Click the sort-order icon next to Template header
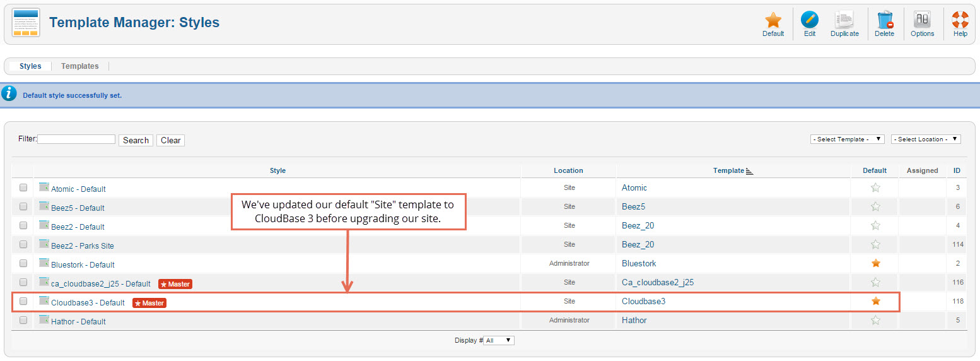Image resolution: width=980 pixels, height=361 pixels. click(749, 171)
